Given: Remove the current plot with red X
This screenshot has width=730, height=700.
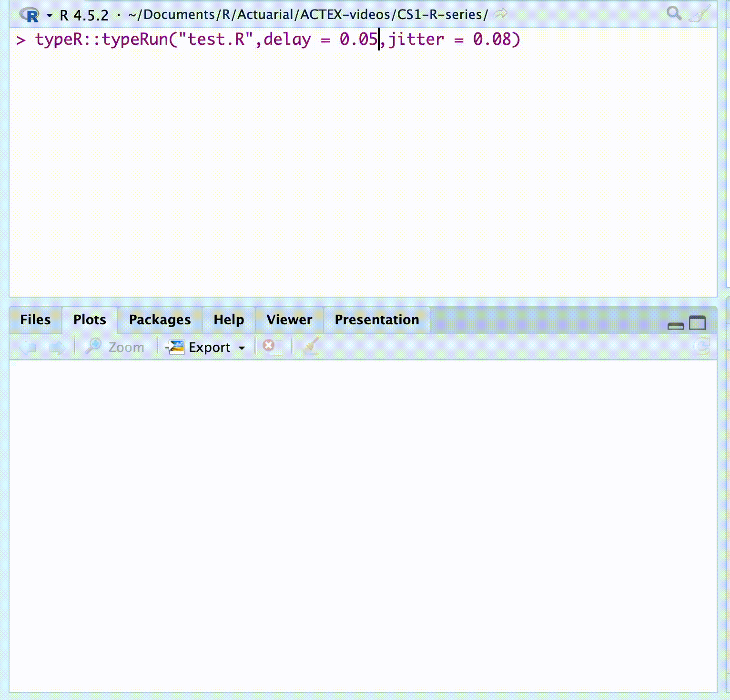Looking at the screenshot, I should pos(269,346).
